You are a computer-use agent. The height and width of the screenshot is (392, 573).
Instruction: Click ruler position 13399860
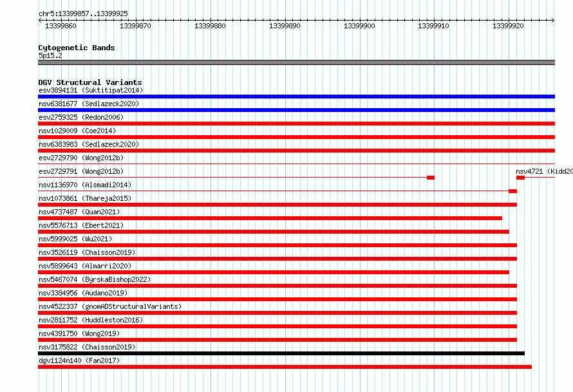pyautogui.click(x=61, y=26)
